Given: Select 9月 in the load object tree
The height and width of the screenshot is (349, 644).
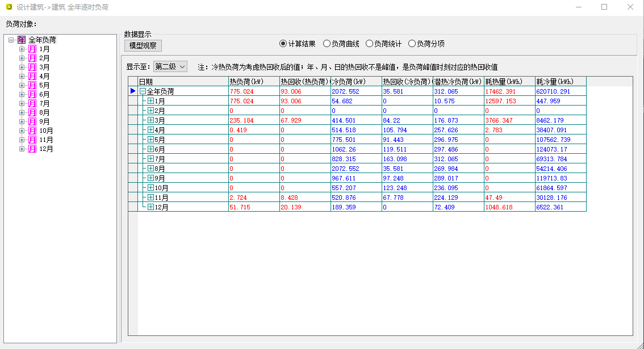Looking at the screenshot, I should click(x=45, y=122).
